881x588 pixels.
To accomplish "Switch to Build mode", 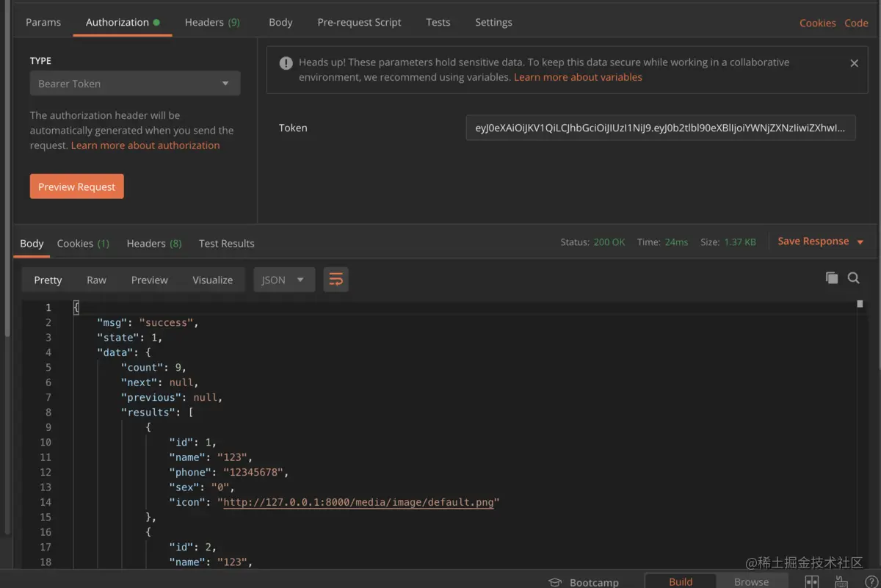I will point(681,581).
